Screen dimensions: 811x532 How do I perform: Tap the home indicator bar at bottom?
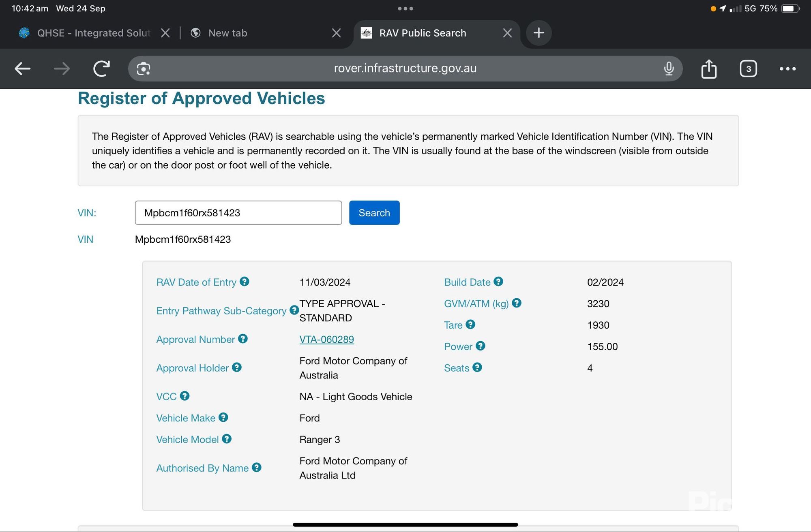point(405,524)
